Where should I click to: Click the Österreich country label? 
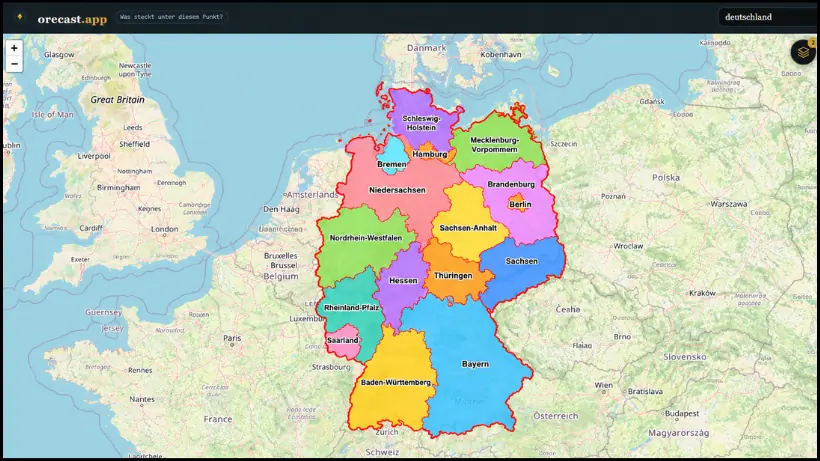(555, 416)
